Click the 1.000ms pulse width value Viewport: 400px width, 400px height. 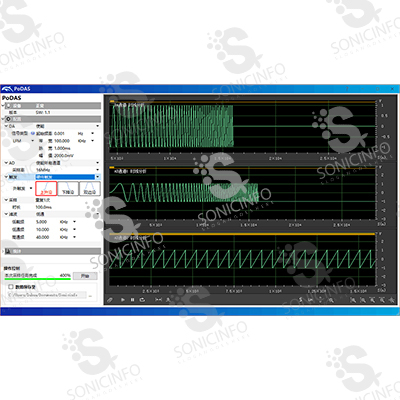(62, 148)
